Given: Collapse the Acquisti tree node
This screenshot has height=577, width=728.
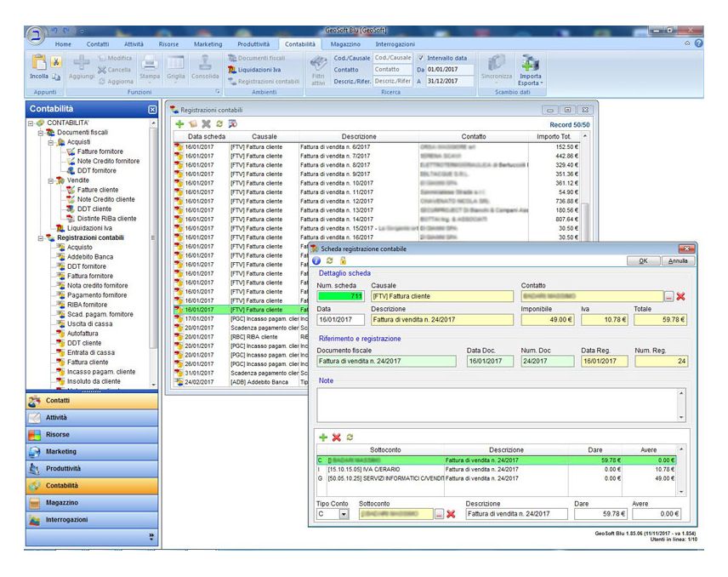Looking at the screenshot, I should [x=51, y=142].
